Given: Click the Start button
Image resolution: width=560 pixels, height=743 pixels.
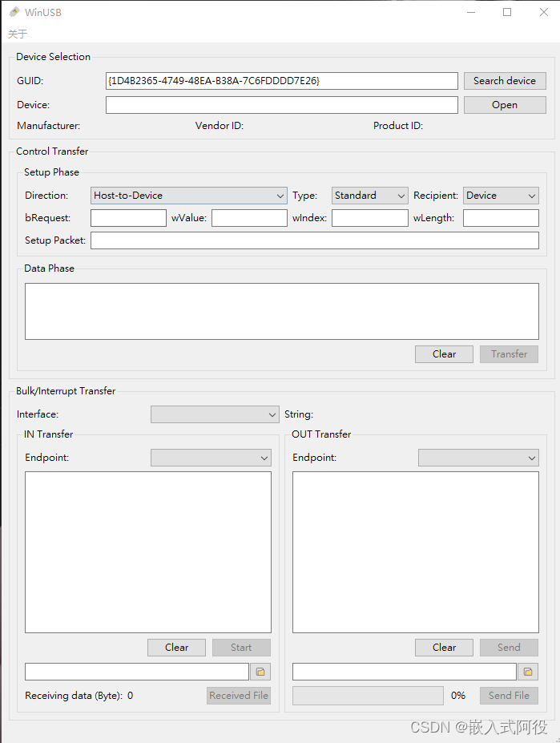Looking at the screenshot, I should click(x=241, y=648).
